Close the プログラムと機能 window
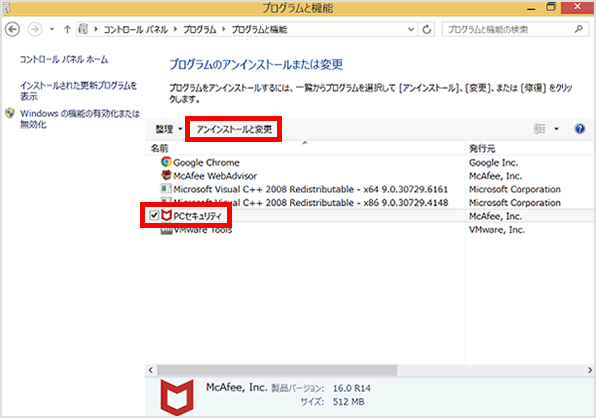The height and width of the screenshot is (418, 596). click(x=577, y=7)
